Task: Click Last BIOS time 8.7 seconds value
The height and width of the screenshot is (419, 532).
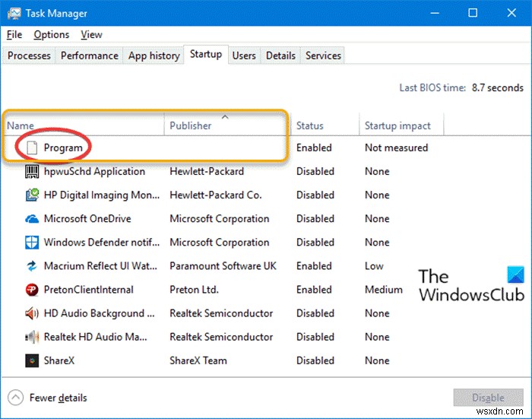Action: pos(497,88)
